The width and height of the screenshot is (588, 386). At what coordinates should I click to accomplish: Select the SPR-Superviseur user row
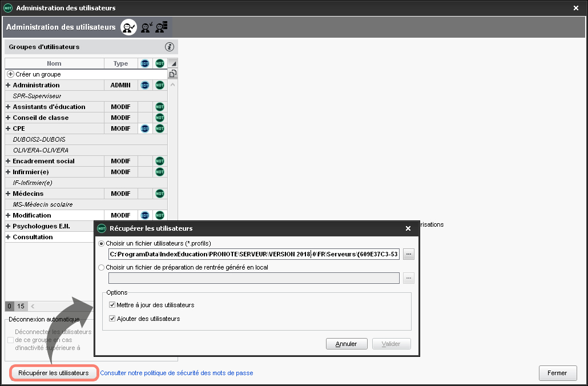[x=86, y=96]
